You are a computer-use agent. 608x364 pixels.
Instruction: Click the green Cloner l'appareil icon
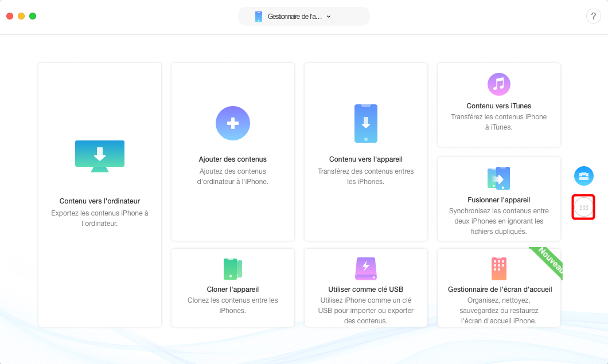point(233,269)
